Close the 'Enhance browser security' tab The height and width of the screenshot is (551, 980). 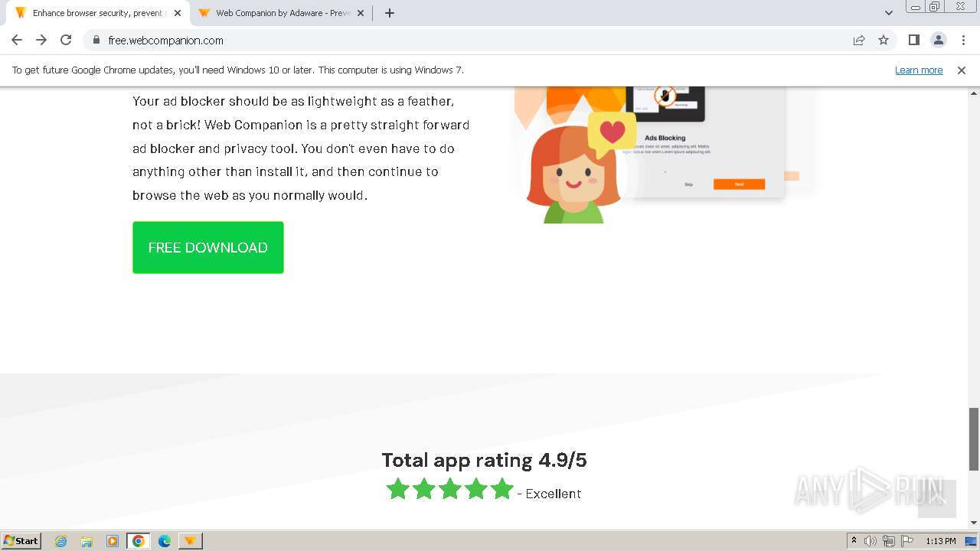[178, 13]
